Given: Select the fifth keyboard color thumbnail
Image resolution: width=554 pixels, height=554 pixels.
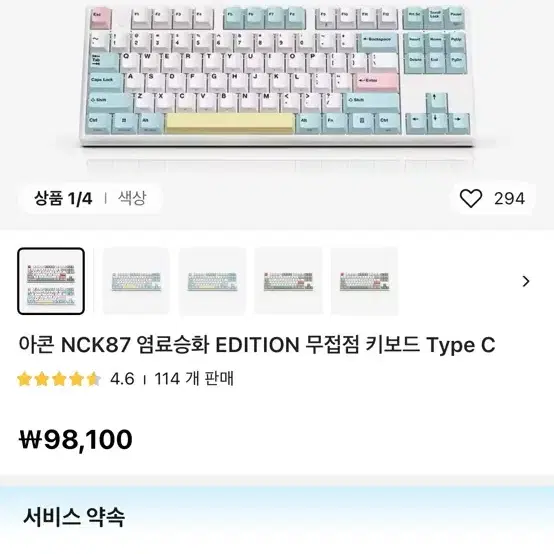Looking at the screenshot, I should pyautogui.click(x=364, y=281).
